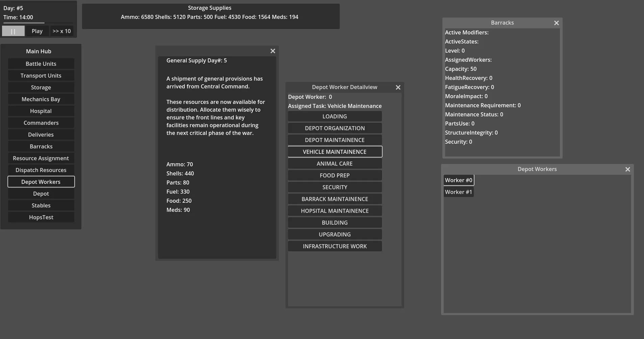Click the day time progress bar

(38, 23)
